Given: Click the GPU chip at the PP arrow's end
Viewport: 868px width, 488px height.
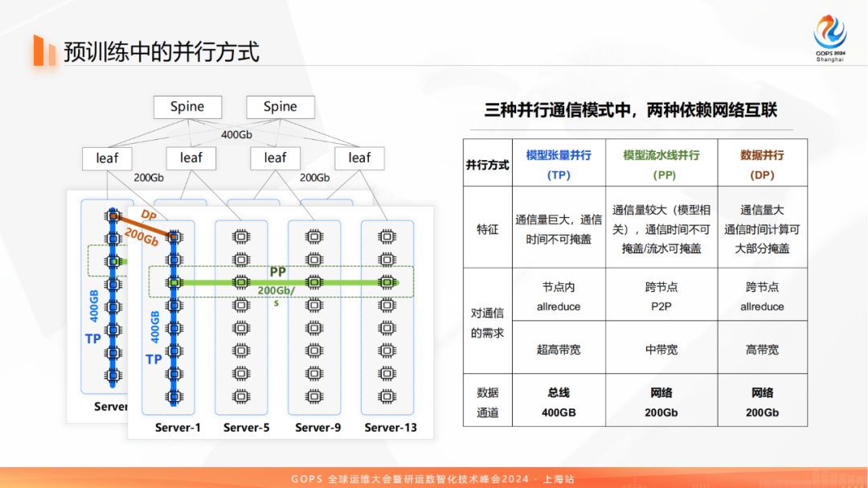Looking at the screenshot, I should (x=387, y=283).
